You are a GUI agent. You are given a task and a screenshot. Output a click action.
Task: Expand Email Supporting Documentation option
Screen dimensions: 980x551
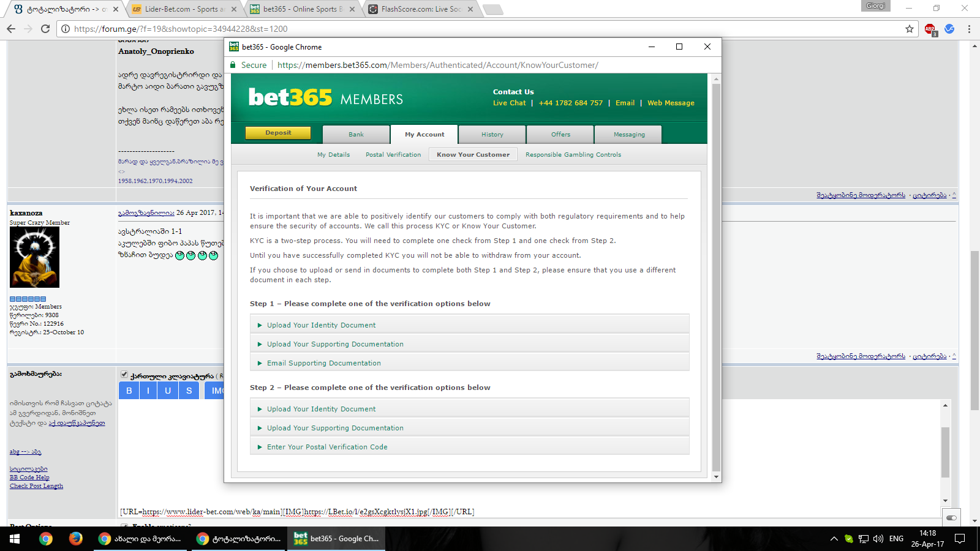click(x=470, y=363)
